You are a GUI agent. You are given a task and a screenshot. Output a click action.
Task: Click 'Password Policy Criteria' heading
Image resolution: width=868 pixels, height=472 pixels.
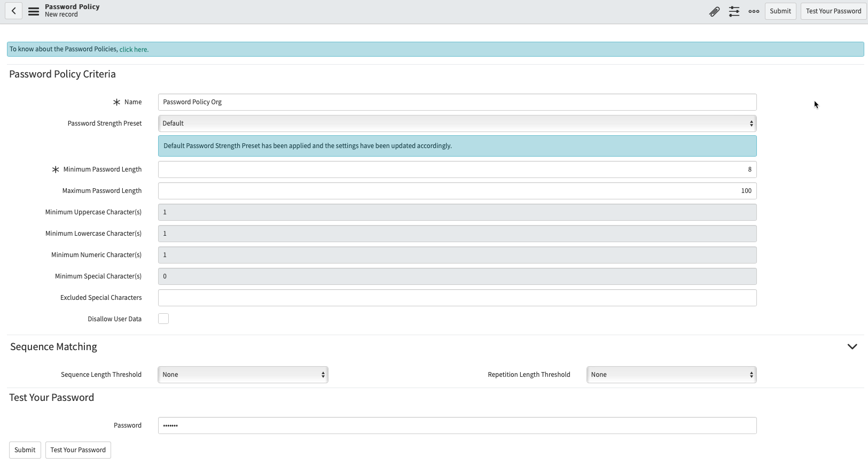point(62,74)
